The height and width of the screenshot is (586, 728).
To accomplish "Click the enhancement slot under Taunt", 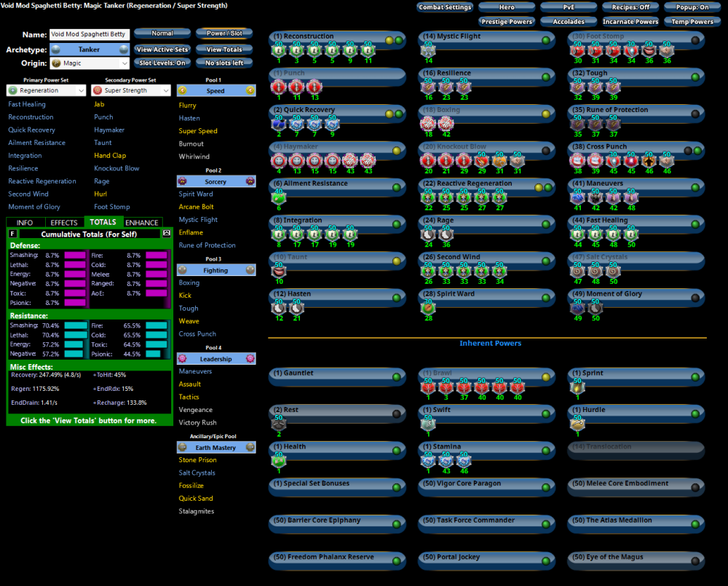I will [278, 272].
